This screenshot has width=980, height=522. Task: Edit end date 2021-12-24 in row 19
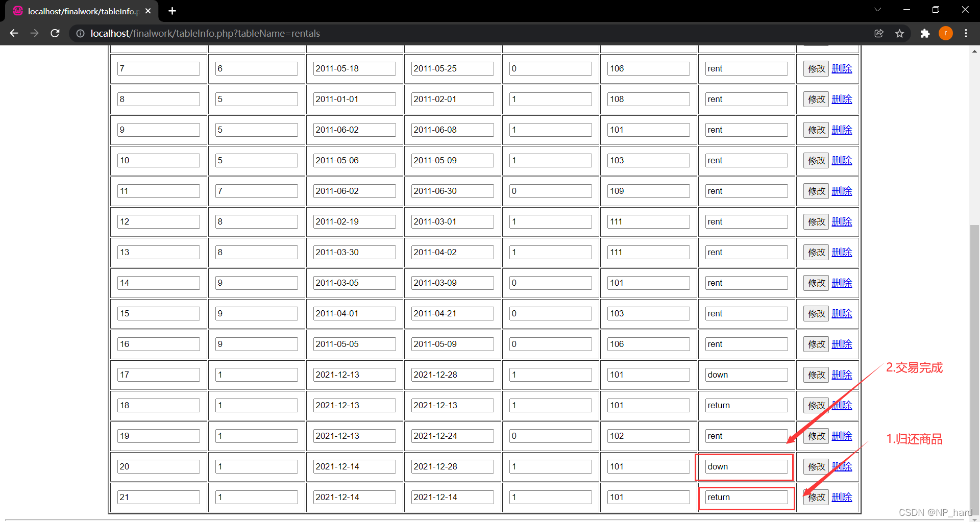click(452, 436)
